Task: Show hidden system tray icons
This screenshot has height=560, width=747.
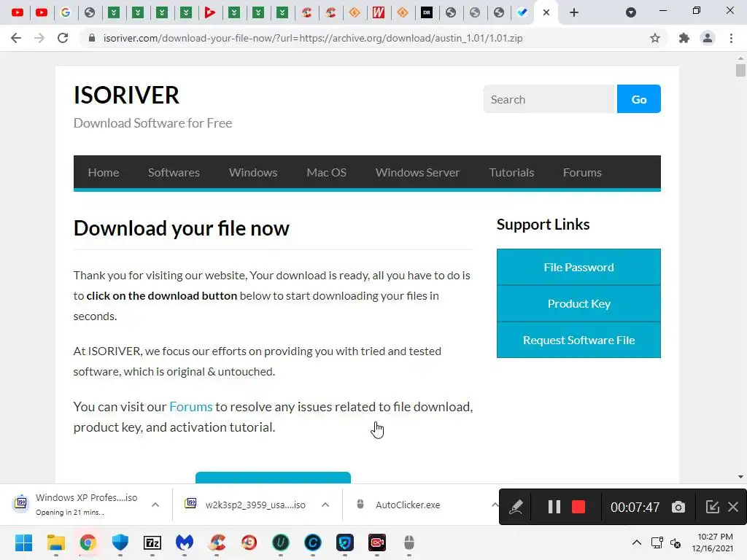Action: (x=636, y=542)
